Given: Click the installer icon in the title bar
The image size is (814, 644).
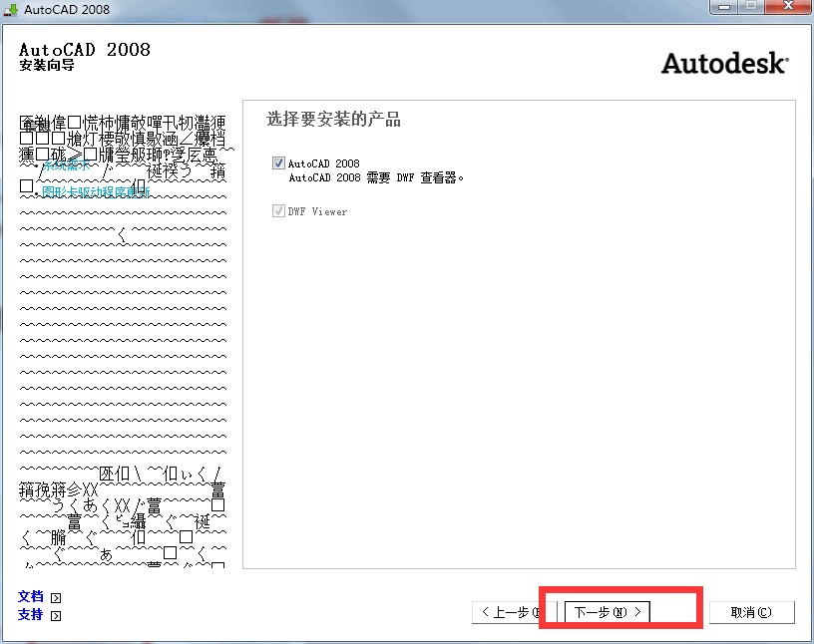Looking at the screenshot, I should (x=10, y=9).
